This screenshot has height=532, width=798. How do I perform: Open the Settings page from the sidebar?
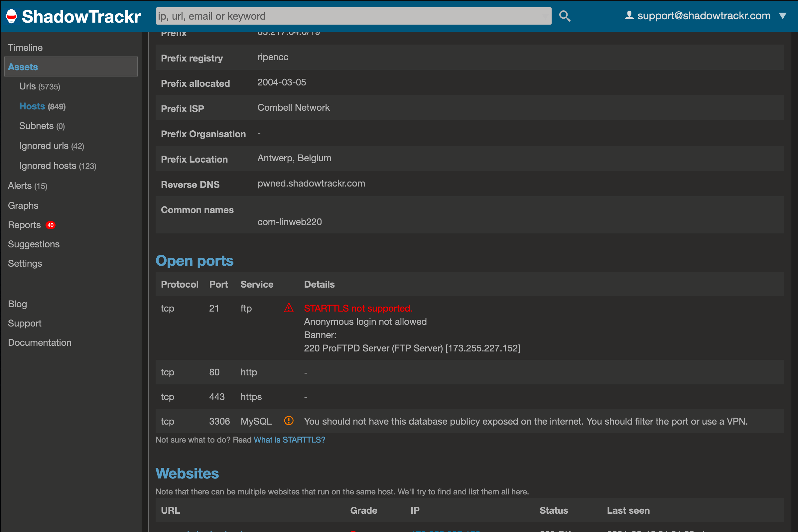tap(25, 263)
